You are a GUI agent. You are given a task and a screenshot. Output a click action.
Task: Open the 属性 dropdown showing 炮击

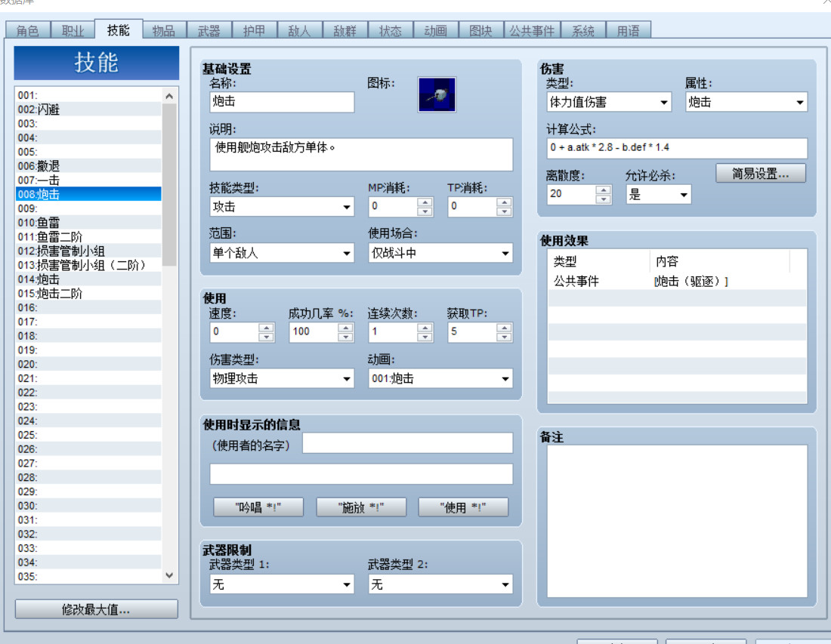point(746,102)
